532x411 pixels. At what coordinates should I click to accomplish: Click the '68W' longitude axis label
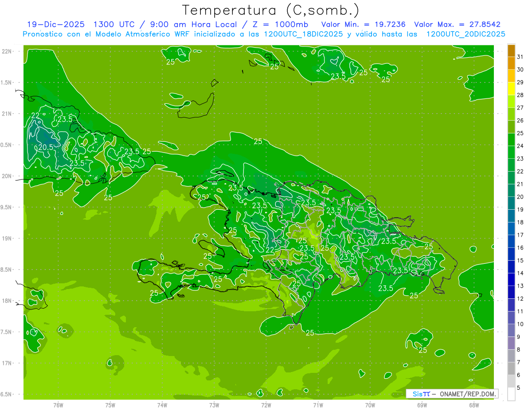coord(474,405)
